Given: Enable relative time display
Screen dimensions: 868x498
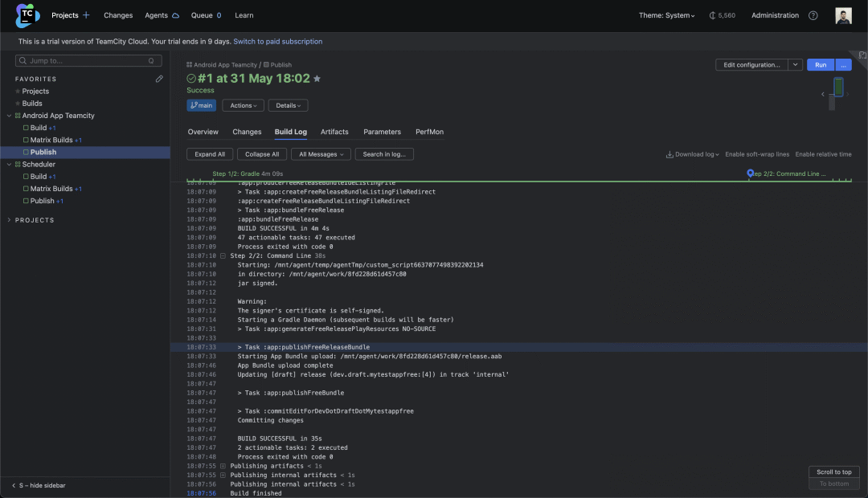Looking at the screenshot, I should [823, 154].
